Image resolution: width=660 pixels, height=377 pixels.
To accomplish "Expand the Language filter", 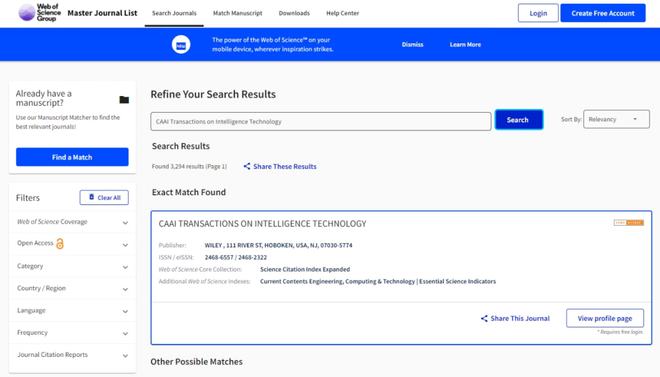I will (72, 311).
